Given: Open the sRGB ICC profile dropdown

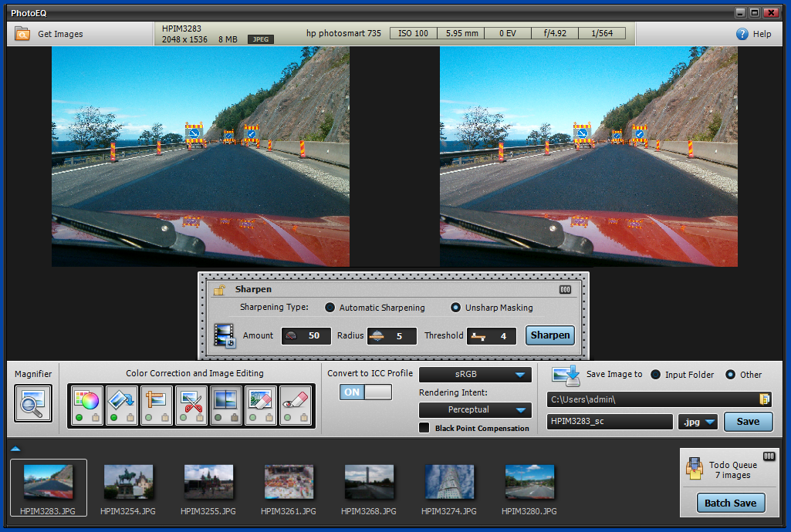Looking at the screenshot, I should (475, 375).
